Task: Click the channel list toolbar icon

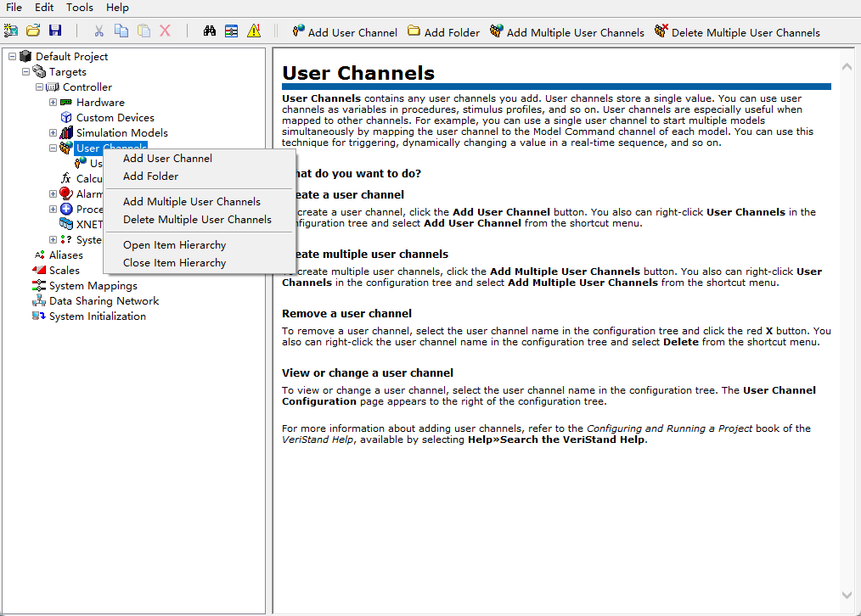Action: click(x=232, y=31)
